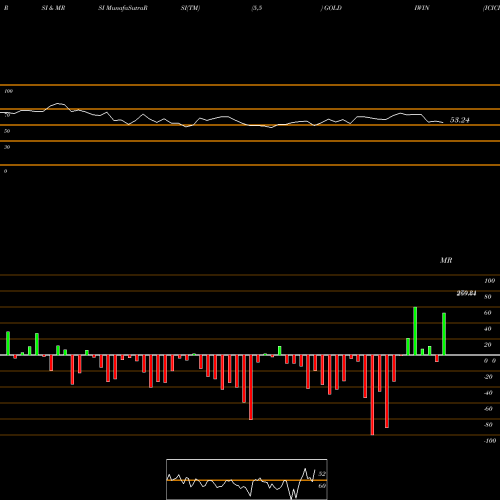Screen dimensions: 500x500
Task: Click the 0 level label on RSI axis
Action: 5,171
